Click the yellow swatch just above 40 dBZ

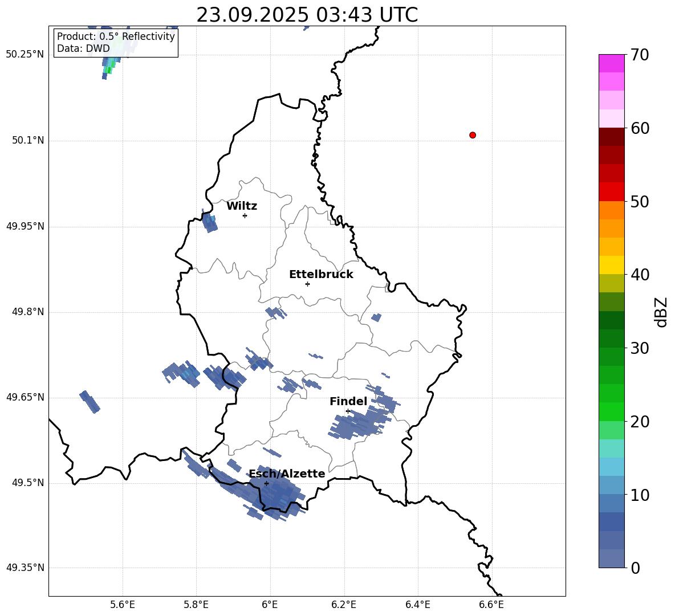[x=611, y=265]
